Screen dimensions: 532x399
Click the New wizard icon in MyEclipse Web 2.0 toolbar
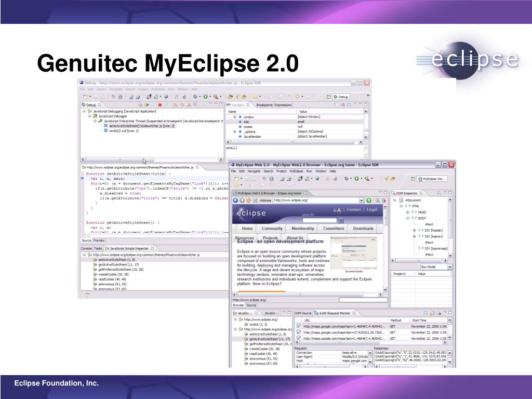[x=237, y=179]
